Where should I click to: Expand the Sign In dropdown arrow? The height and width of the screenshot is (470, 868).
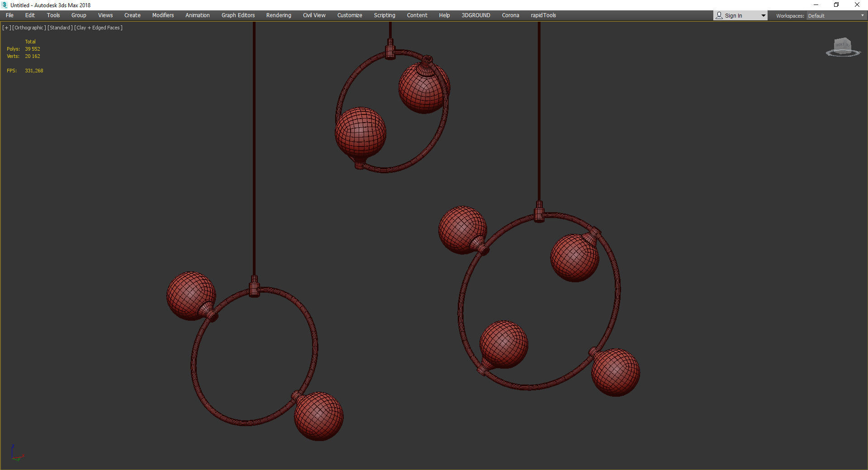[764, 16]
